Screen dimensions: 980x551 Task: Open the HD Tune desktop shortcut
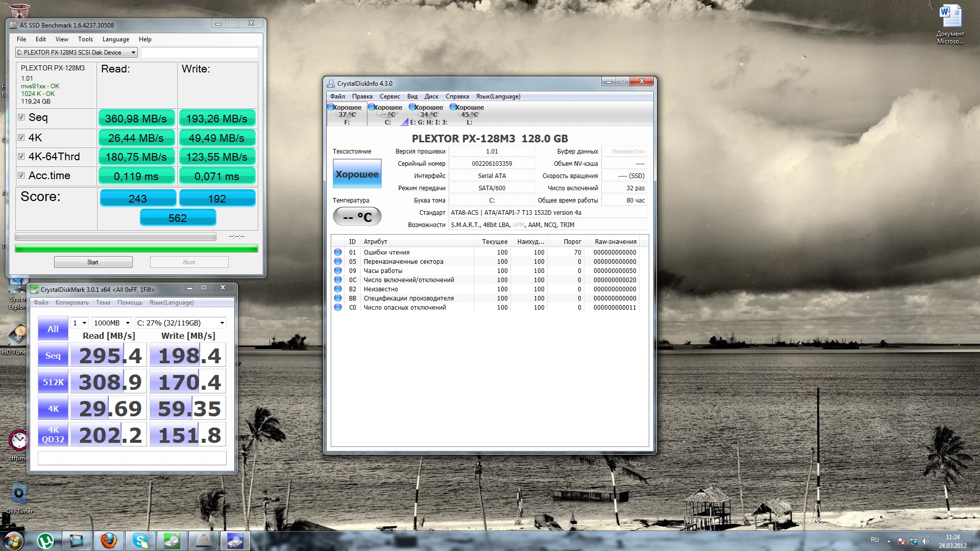tap(15, 340)
